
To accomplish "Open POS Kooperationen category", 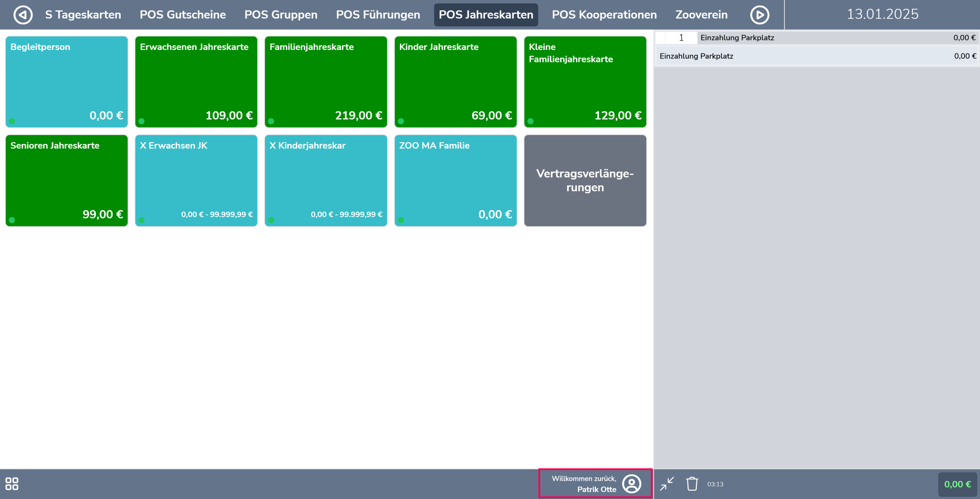I will (x=604, y=15).
